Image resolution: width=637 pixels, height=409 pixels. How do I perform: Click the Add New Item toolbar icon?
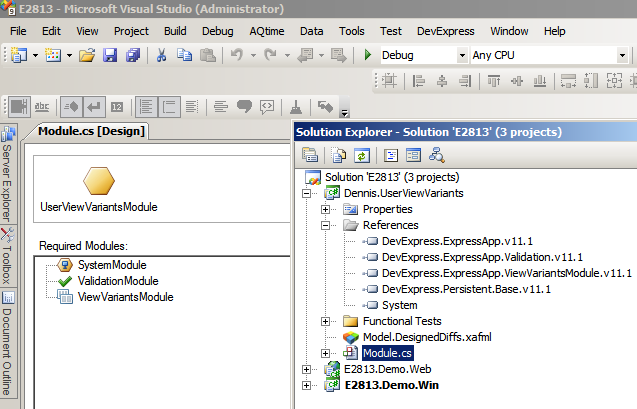(x=53, y=55)
